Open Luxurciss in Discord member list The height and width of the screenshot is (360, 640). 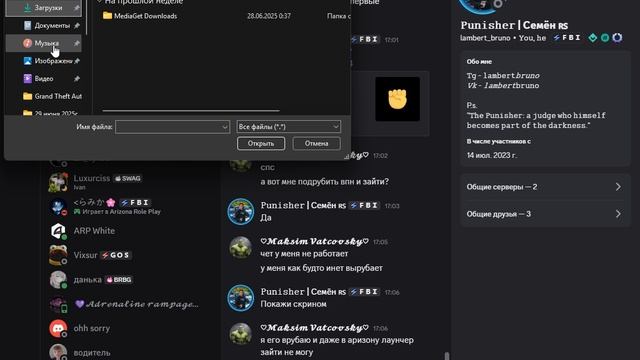click(x=131, y=182)
